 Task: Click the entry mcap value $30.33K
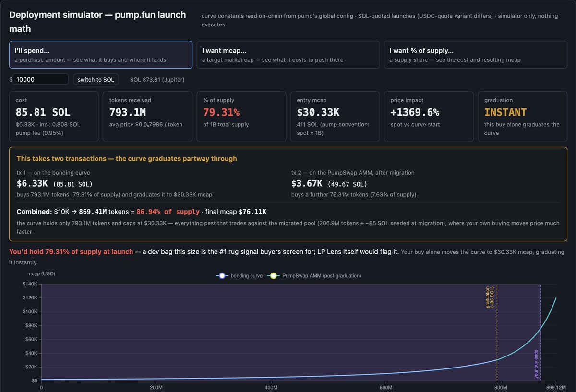pos(319,113)
